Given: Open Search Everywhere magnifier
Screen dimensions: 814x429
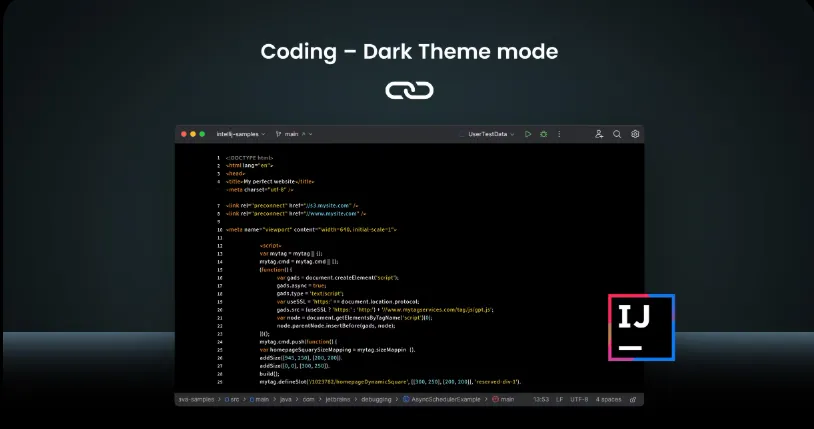Looking at the screenshot, I should [617, 133].
